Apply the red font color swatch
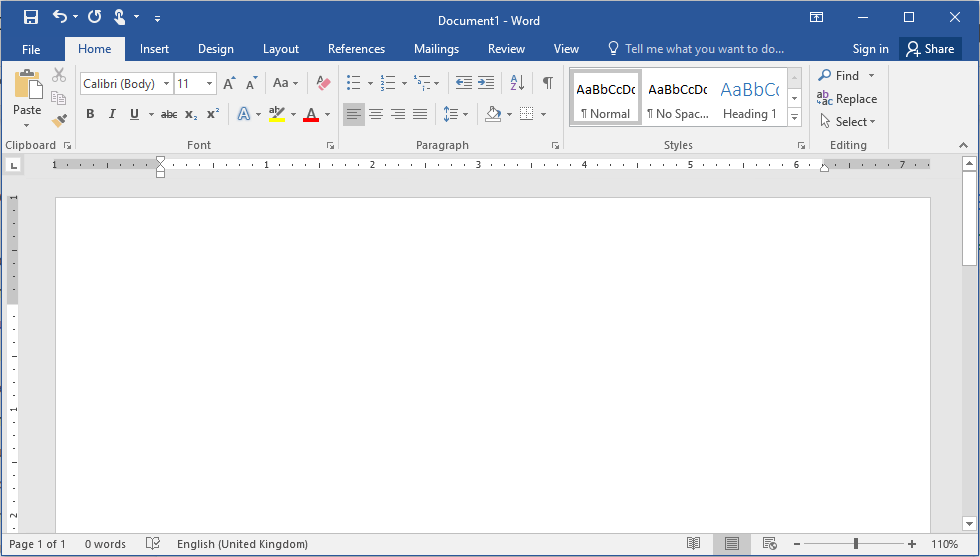Viewport: 980px width, 557px height. coord(311,114)
